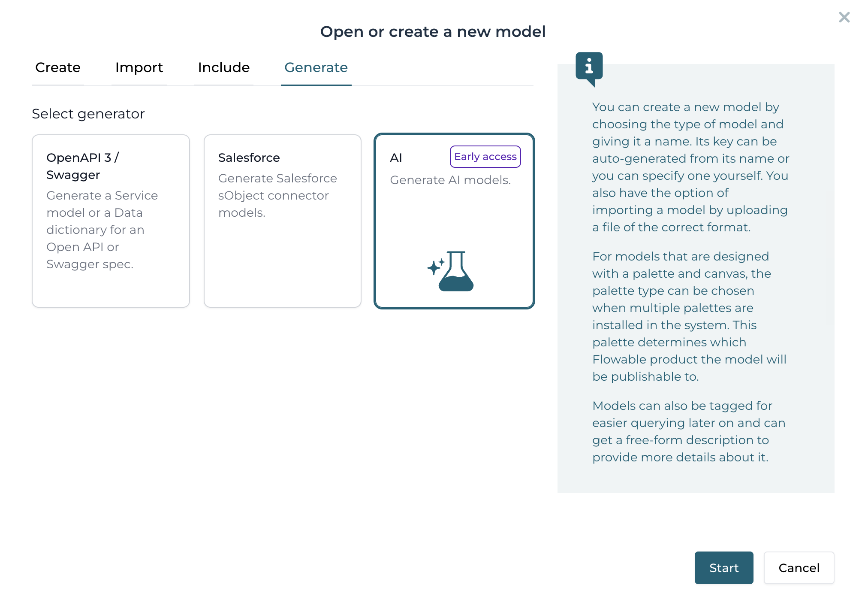Viewport: 868px width, 594px height.
Task: Select the Generate tab
Action: click(x=316, y=67)
